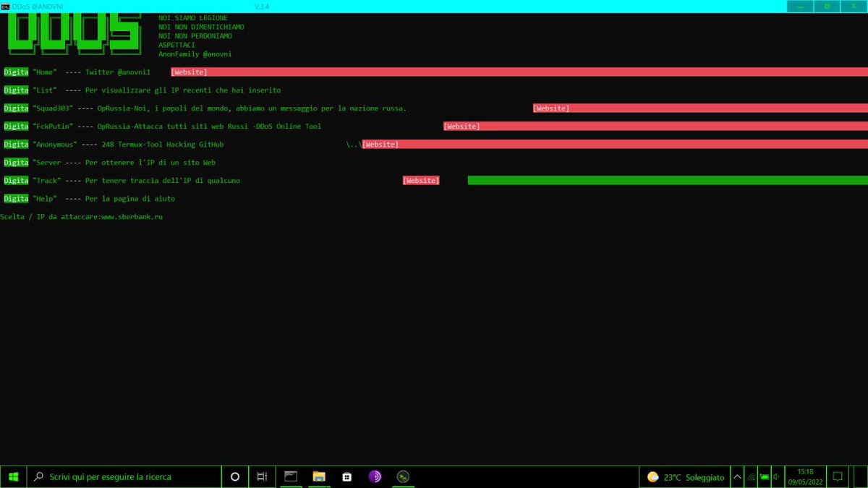Click the 'Digita' label beside "Squad303"
Image resolution: width=868 pixels, height=488 pixels.
(16, 108)
